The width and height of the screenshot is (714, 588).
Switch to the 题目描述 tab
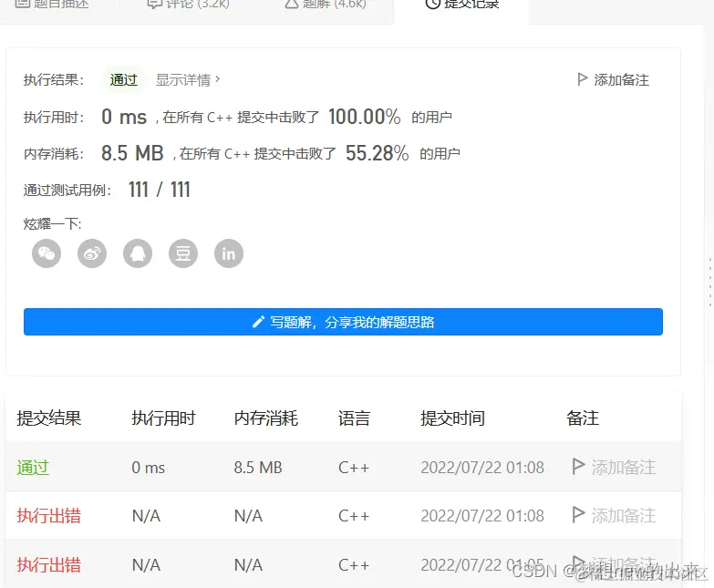click(51, 5)
